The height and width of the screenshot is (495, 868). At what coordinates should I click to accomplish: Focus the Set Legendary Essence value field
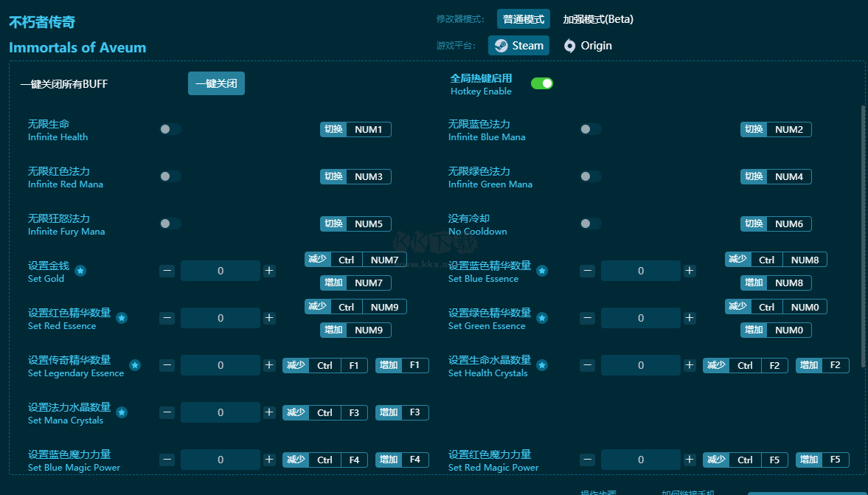pyautogui.click(x=221, y=365)
